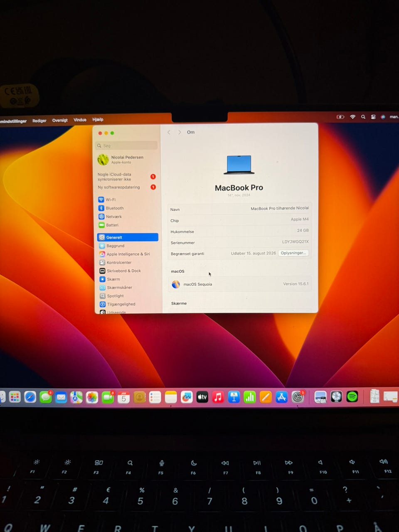Open App Store from the Dock
Viewport: 399px width, 532px height.
pyautogui.click(x=282, y=397)
